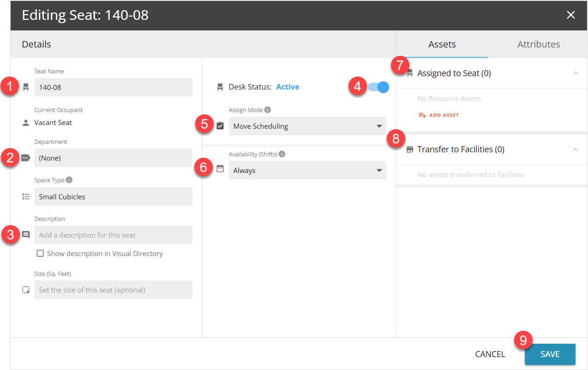Toggle the Desk Status active switch

pyautogui.click(x=379, y=87)
